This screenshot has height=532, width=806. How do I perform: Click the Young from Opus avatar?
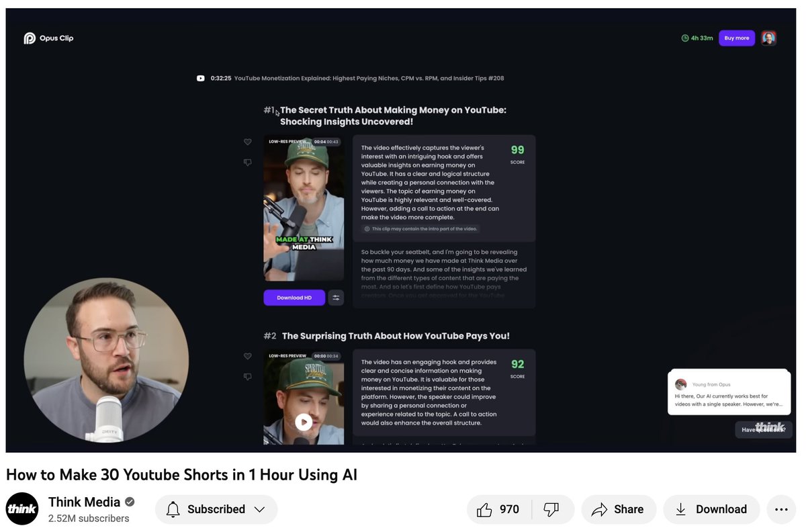click(x=681, y=384)
